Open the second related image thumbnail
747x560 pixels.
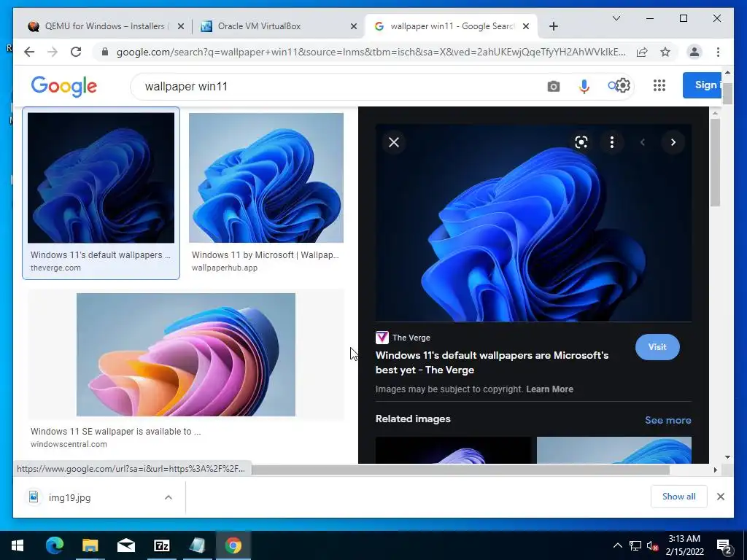tap(614, 450)
